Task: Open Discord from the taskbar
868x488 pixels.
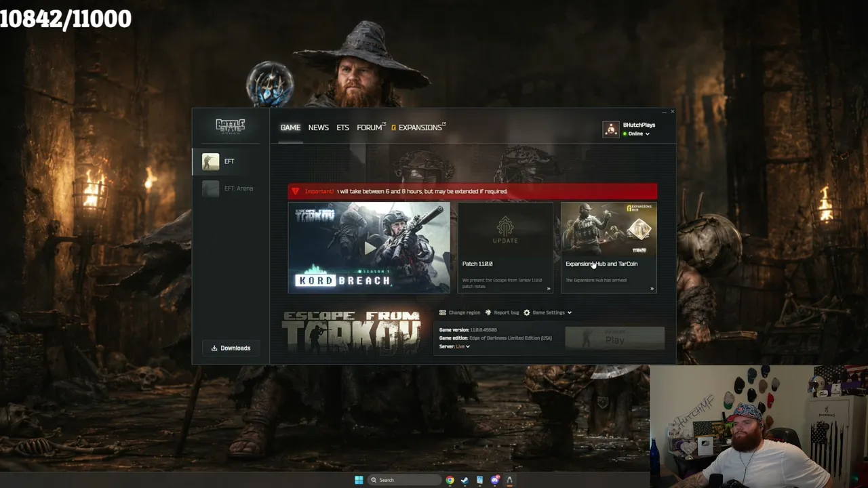Action: [495, 480]
